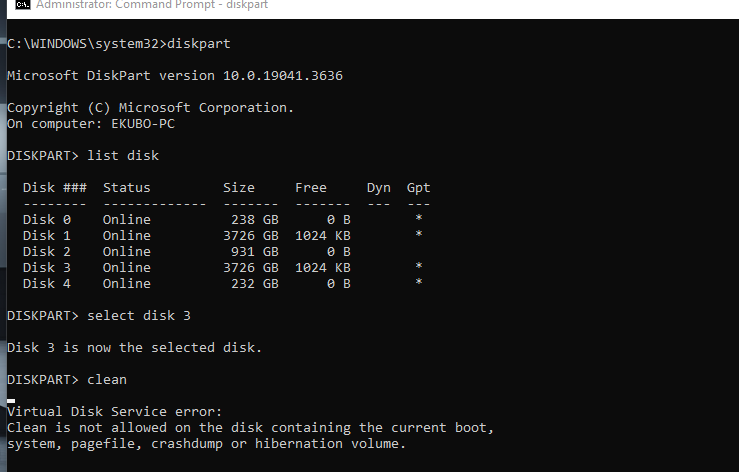Click the 'Disk 3' row label in table
This screenshot has height=472, width=739.
coord(47,268)
